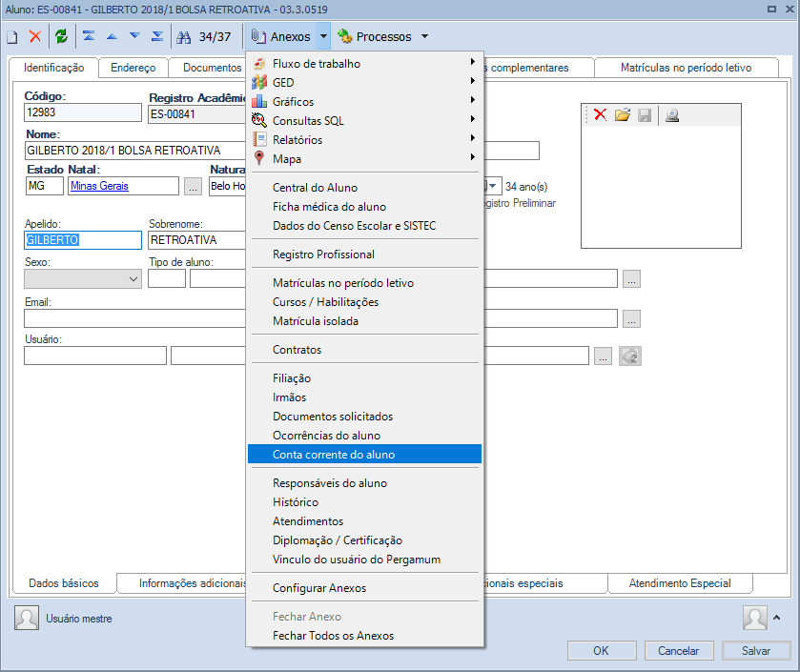Switch to the Identificação tab

tap(53, 68)
